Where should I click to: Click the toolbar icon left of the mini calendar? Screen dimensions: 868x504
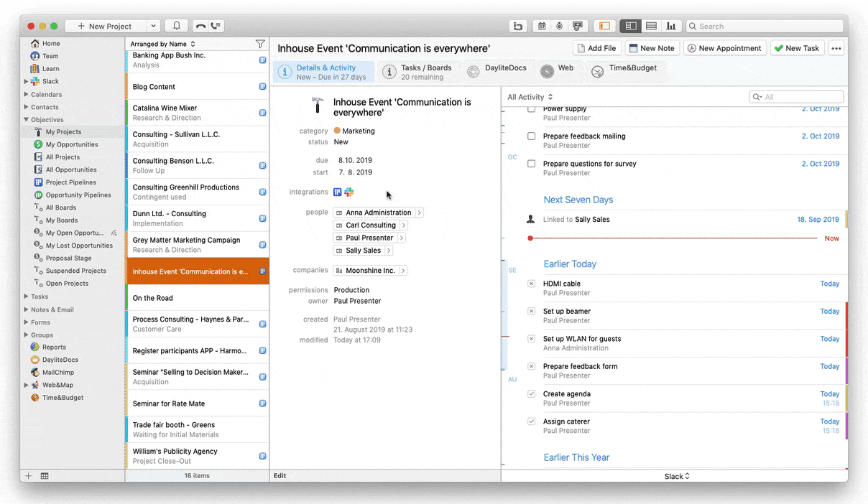(518, 26)
